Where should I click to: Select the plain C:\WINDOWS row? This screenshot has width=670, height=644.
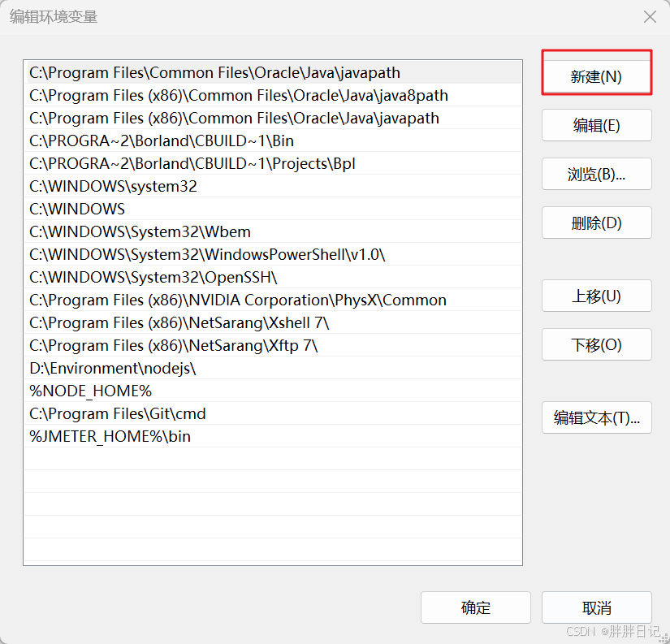(x=273, y=209)
